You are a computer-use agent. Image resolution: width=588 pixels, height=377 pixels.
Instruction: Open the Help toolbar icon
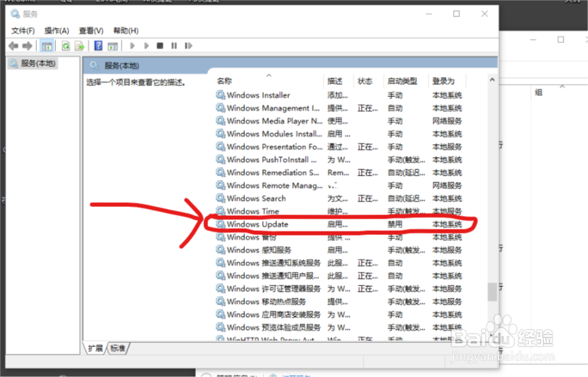(x=98, y=46)
